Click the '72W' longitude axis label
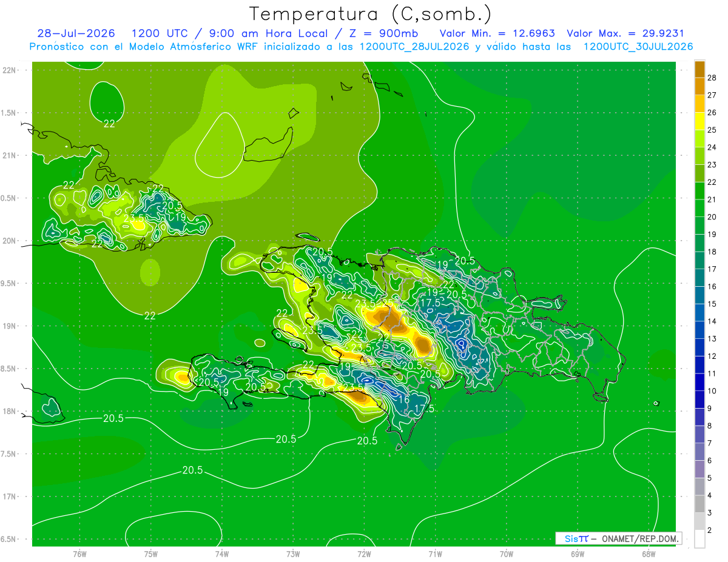The height and width of the screenshot is (562, 728). [x=364, y=554]
